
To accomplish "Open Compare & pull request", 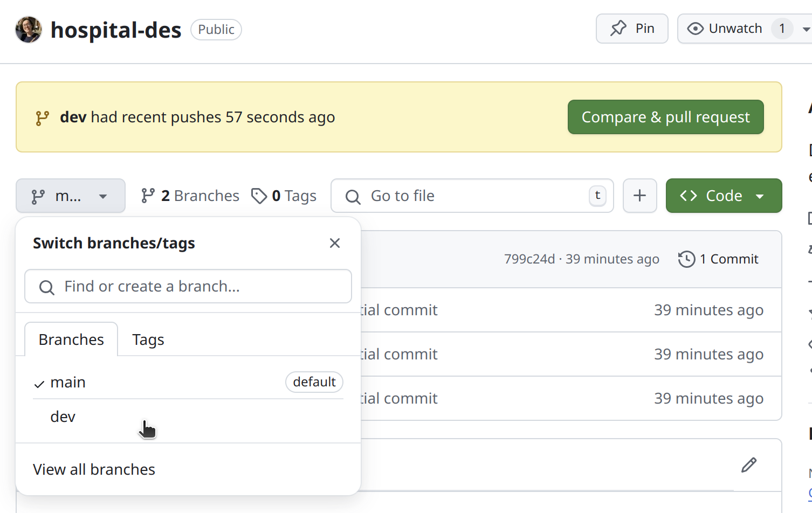I will [x=665, y=117].
